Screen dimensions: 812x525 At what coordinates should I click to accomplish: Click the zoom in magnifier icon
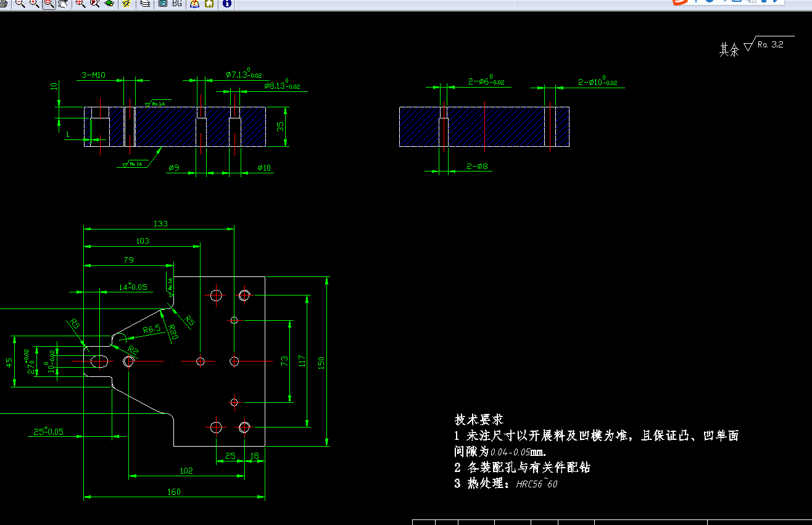click(x=34, y=3)
